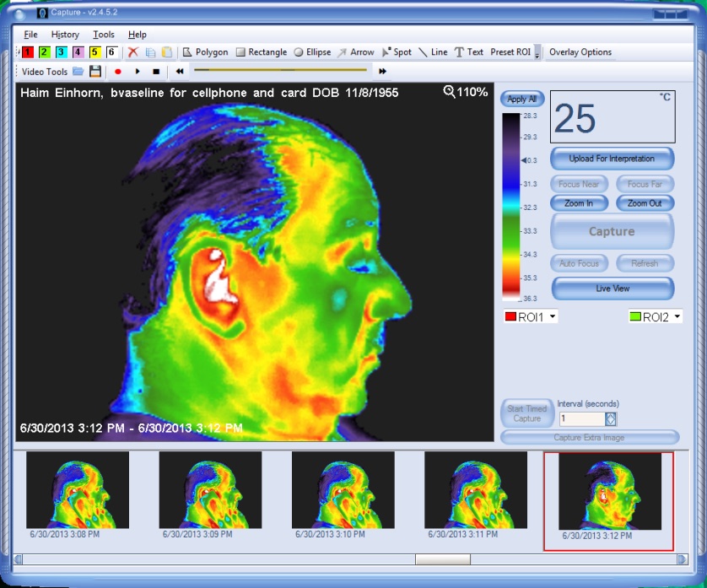This screenshot has width=707, height=588.
Task: Fast forward the video
Action: coord(382,71)
